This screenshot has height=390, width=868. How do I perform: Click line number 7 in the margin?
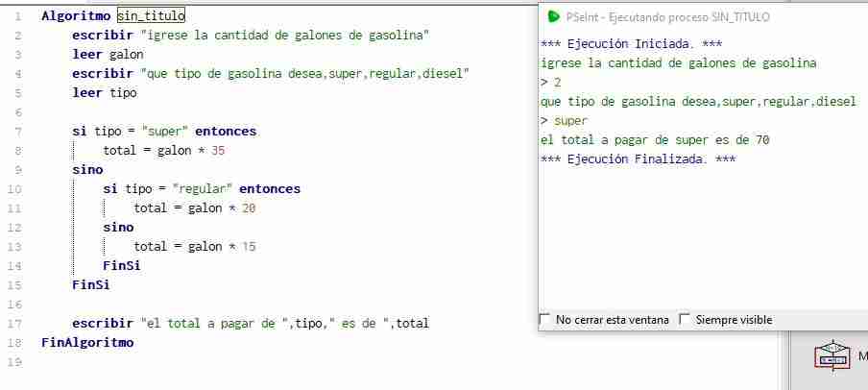pos(19,132)
